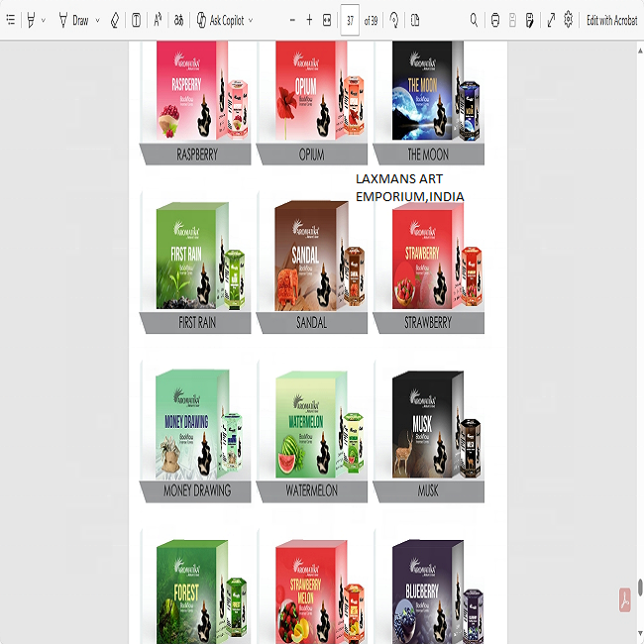Screen dimensions: 644x644
Task: Click the Money Drawing product image
Action: tap(199, 424)
